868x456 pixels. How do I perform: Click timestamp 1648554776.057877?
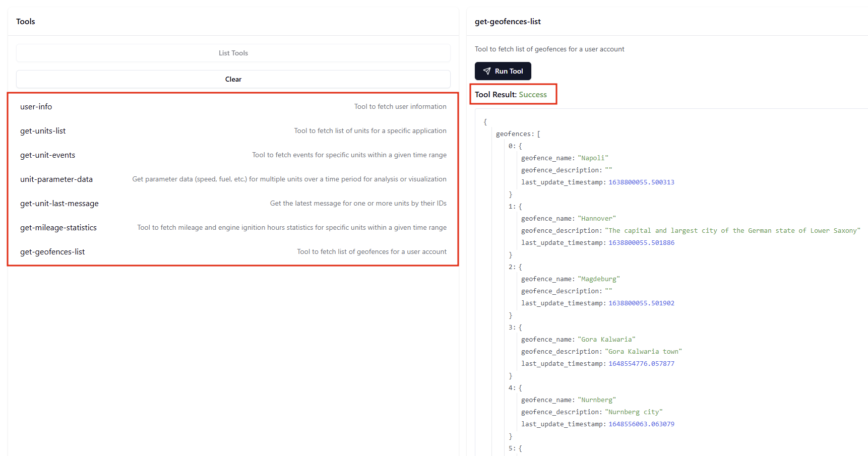641,364
